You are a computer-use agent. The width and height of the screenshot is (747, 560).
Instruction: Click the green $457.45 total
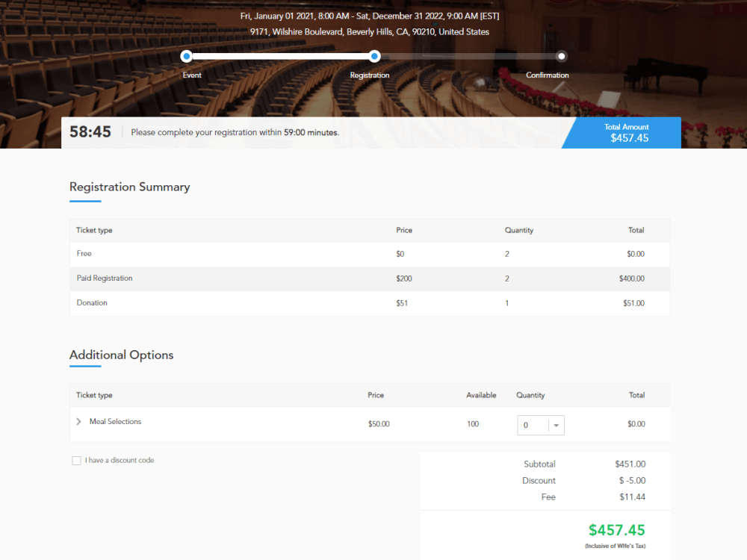pyautogui.click(x=617, y=530)
